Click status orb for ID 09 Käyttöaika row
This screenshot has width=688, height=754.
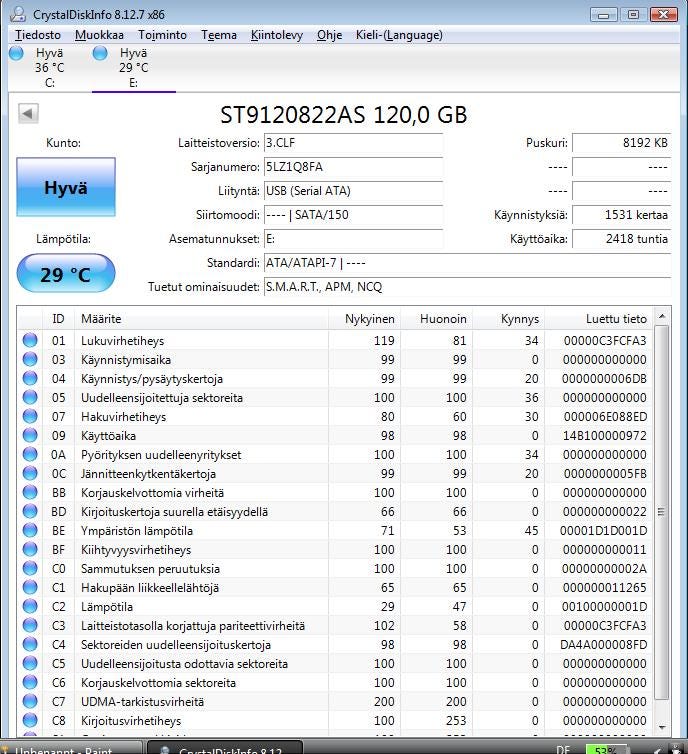(30, 435)
